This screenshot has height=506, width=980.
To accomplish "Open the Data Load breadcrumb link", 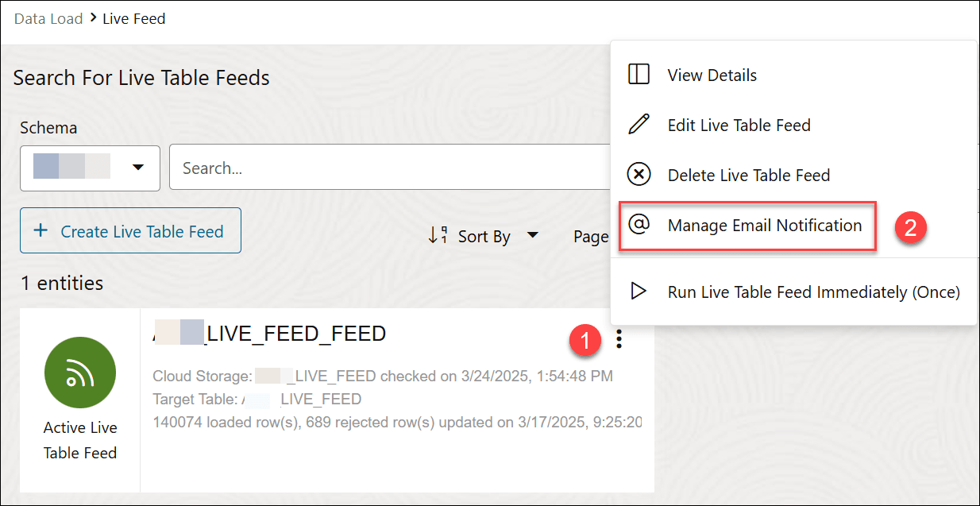I will (x=48, y=17).
